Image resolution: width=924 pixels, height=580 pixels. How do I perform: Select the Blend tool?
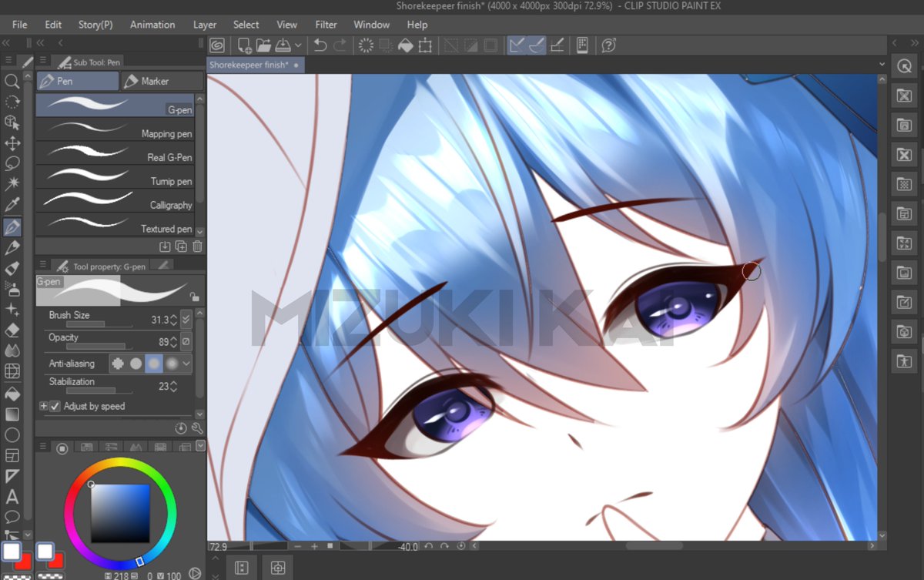pyautogui.click(x=12, y=351)
